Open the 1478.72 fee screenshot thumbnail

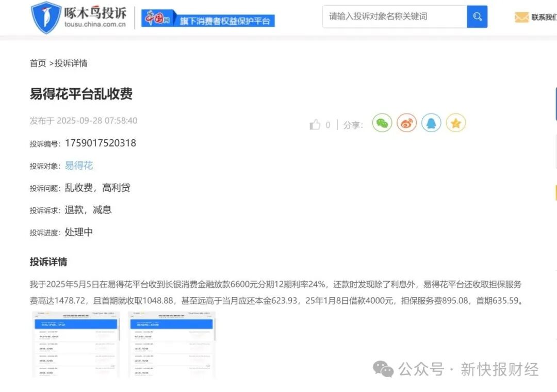[x=76, y=345]
